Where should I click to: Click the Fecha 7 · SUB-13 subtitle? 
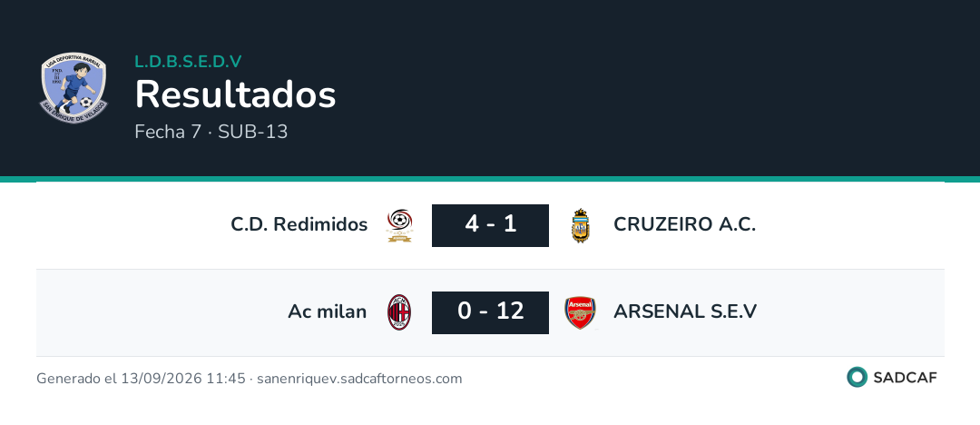pos(211,132)
